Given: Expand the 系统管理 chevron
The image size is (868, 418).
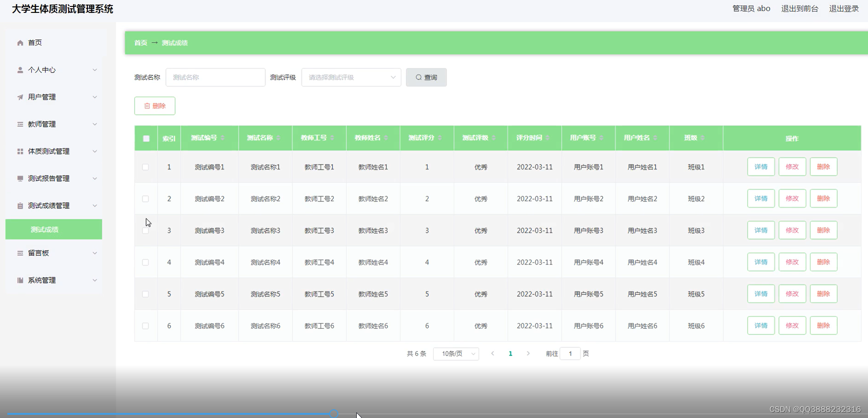Looking at the screenshot, I should tap(95, 280).
